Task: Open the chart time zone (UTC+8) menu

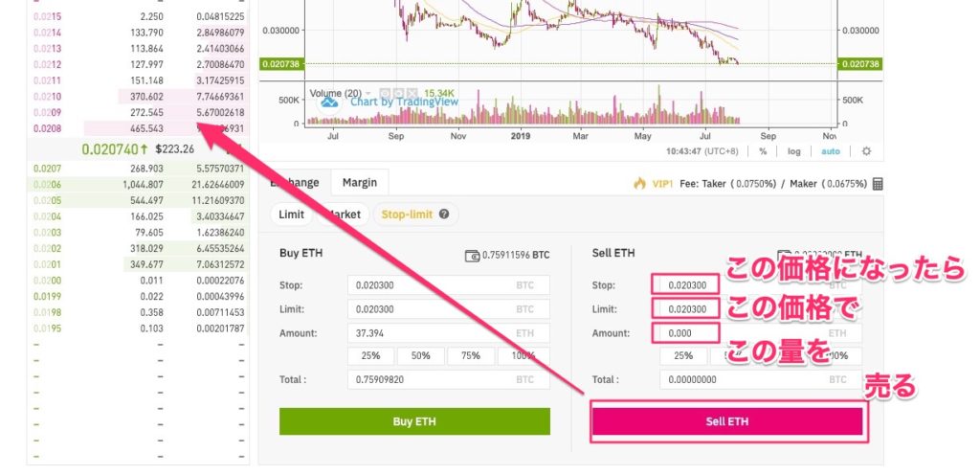Action: (x=711, y=151)
